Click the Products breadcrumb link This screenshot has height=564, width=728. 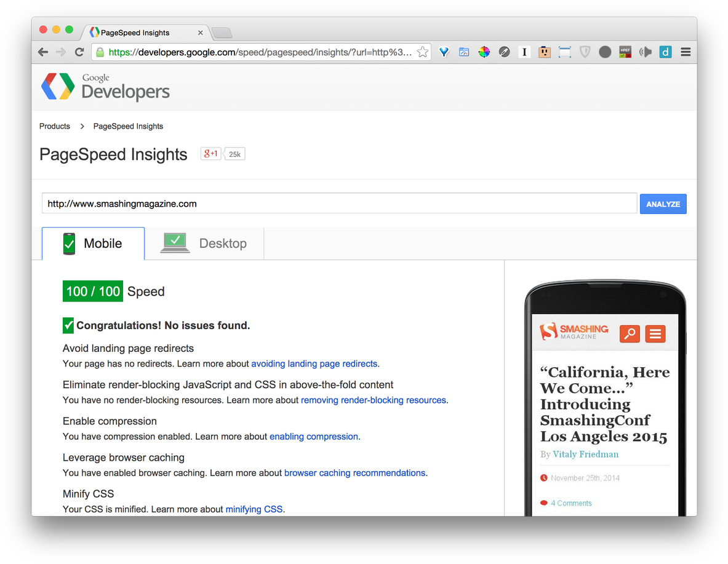55,126
